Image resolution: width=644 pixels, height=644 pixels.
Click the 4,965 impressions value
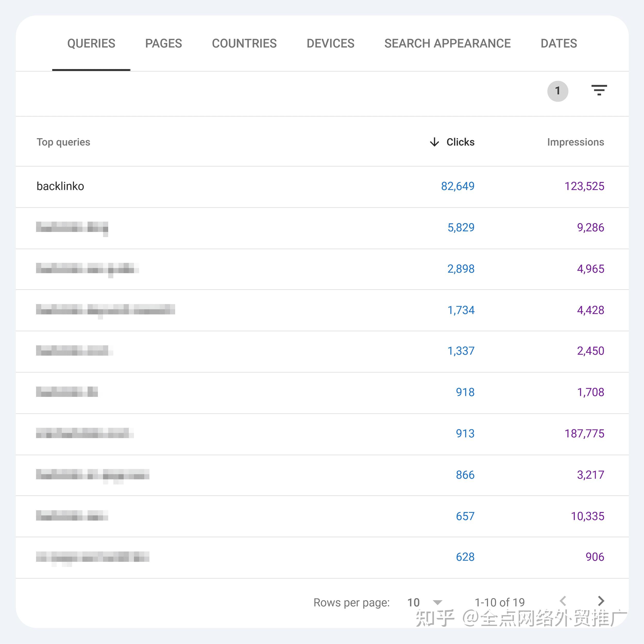[590, 269]
